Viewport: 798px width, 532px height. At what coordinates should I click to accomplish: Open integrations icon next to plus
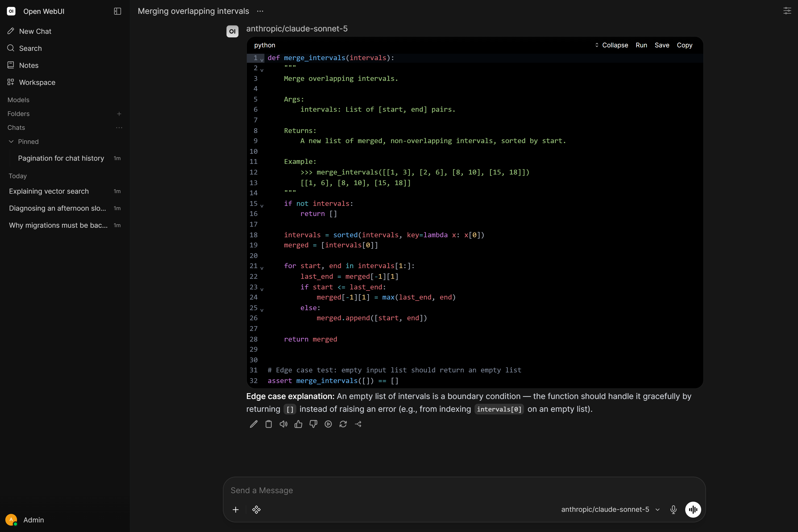click(256, 510)
